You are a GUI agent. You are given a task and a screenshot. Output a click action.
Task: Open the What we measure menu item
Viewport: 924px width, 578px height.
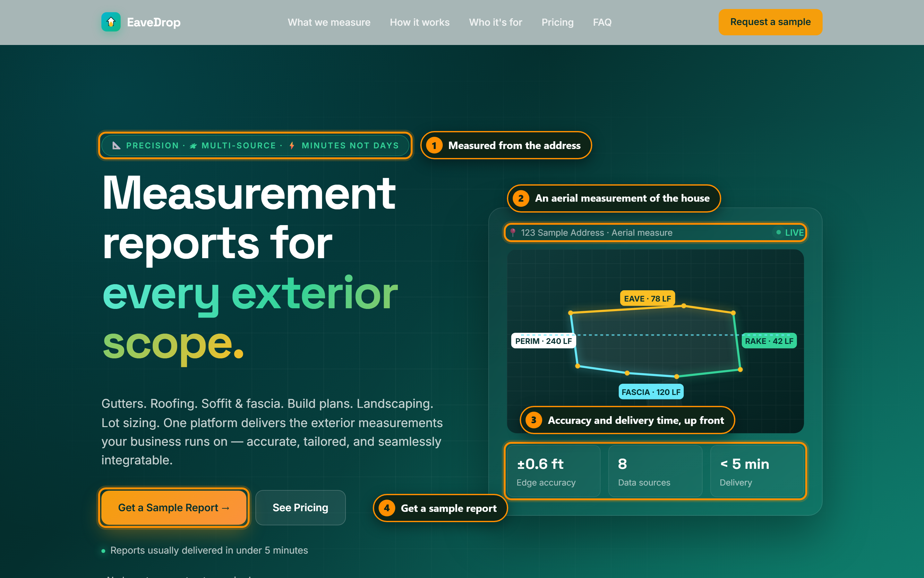[329, 22]
